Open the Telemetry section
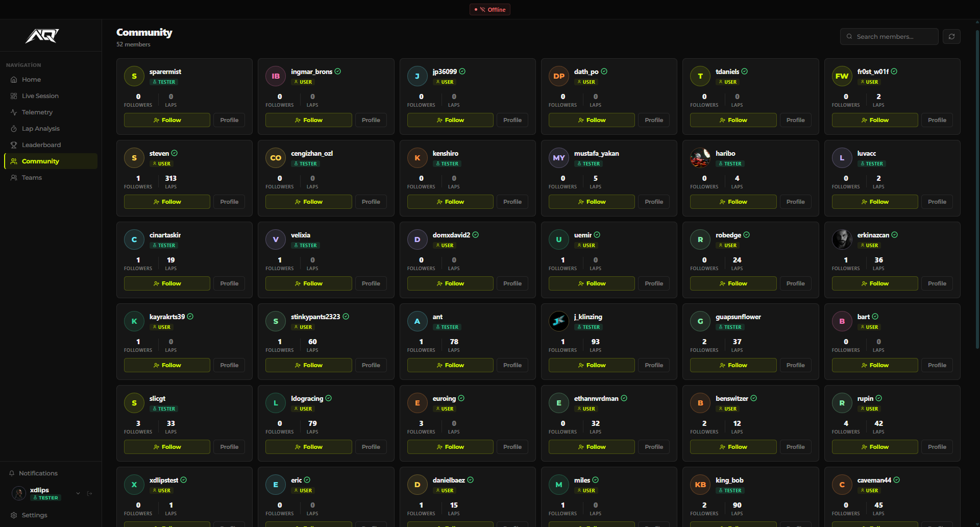The image size is (980, 527). 51,112
